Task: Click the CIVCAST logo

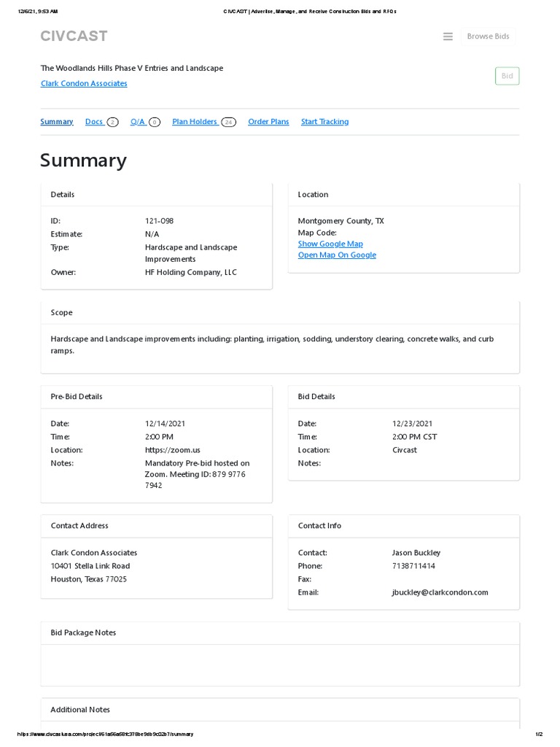Action: [x=74, y=36]
